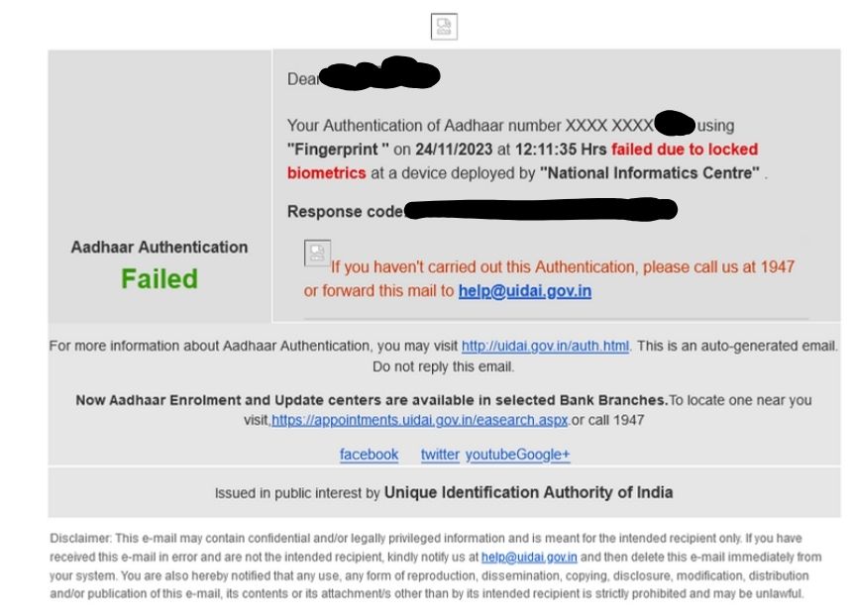Click the "National Informatics Centre" text
The image size is (852, 616).
pyautogui.click(x=649, y=173)
